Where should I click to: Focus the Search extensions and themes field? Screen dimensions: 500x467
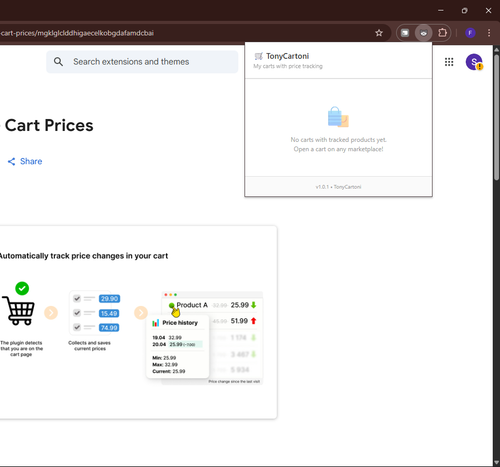(x=142, y=62)
